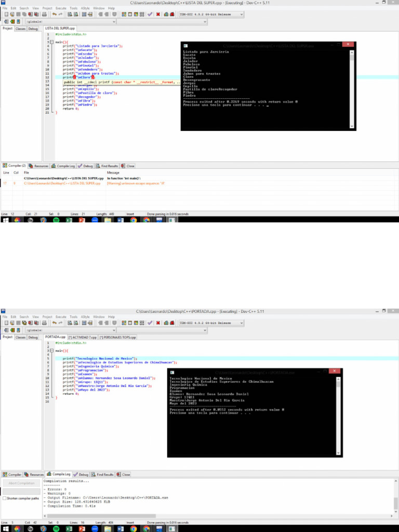Click Windows Start button below LISTA DEL SUPER window

coord(5,220)
